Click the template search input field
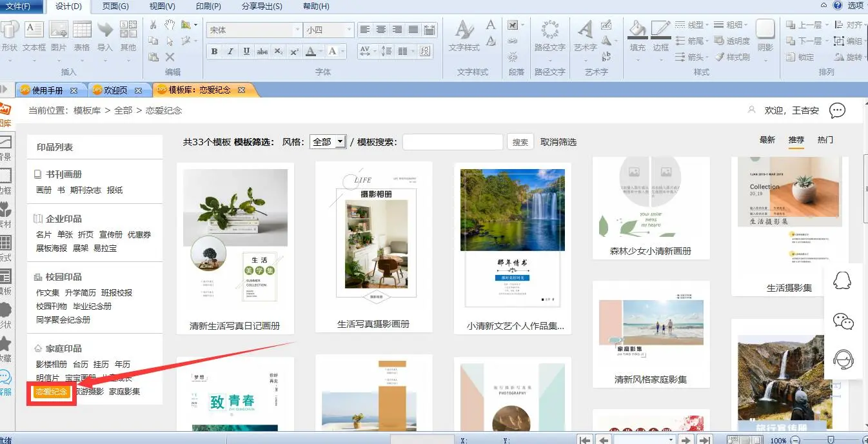 pyautogui.click(x=453, y=142)
